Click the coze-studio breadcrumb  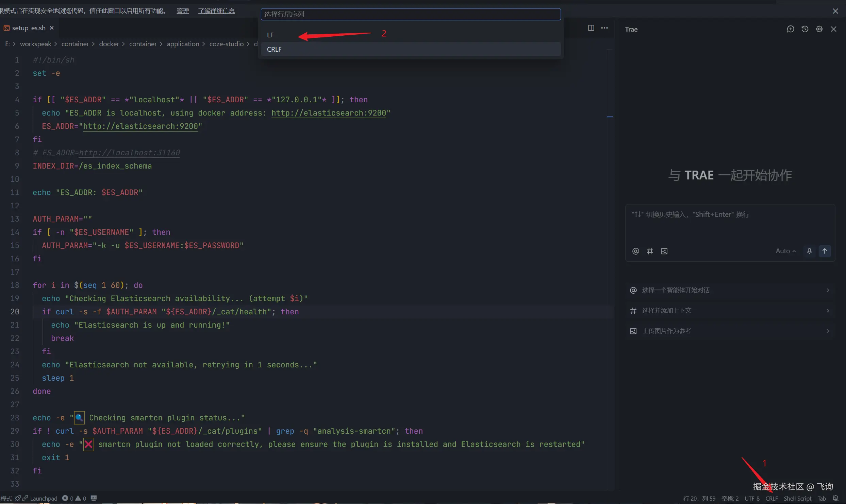point(227,44)
